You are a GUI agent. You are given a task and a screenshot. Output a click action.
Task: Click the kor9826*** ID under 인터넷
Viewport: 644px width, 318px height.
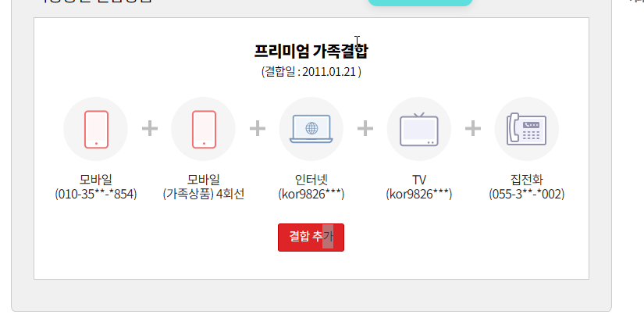311,194
